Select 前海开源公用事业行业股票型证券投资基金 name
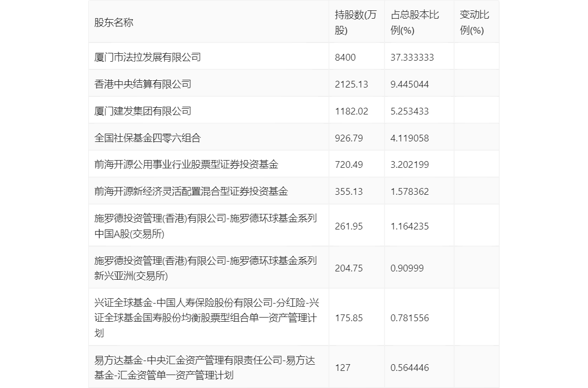Image resolution: width=588 pixels, height=388 pixels. point(186,164)
